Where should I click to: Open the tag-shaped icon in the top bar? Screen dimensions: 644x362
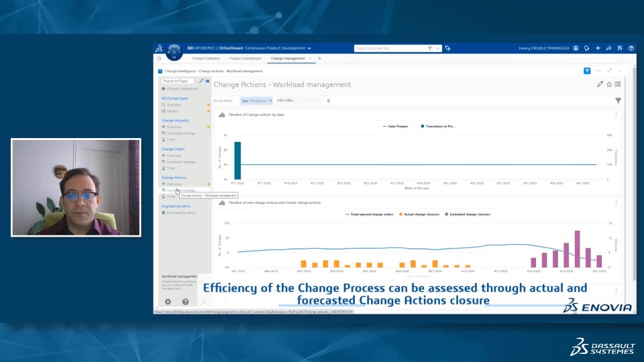pyautogui.click(x=587, y=48)
